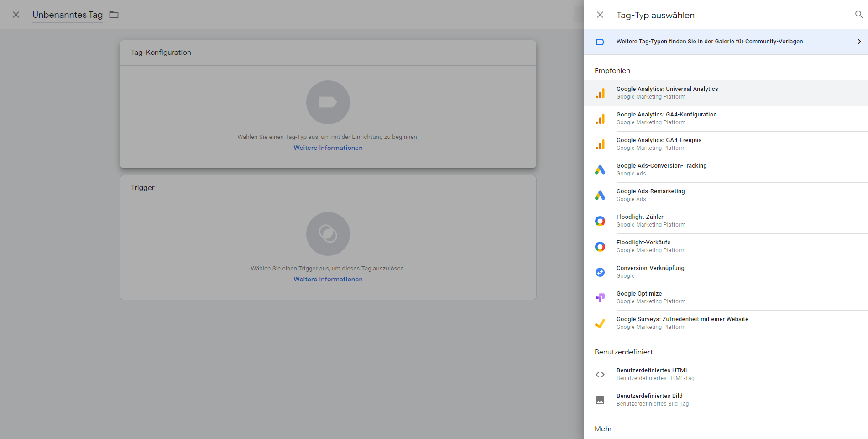Click Conversion-Verknüpfung blue arrows icon
868x439 pixels.
pos(600,272)
